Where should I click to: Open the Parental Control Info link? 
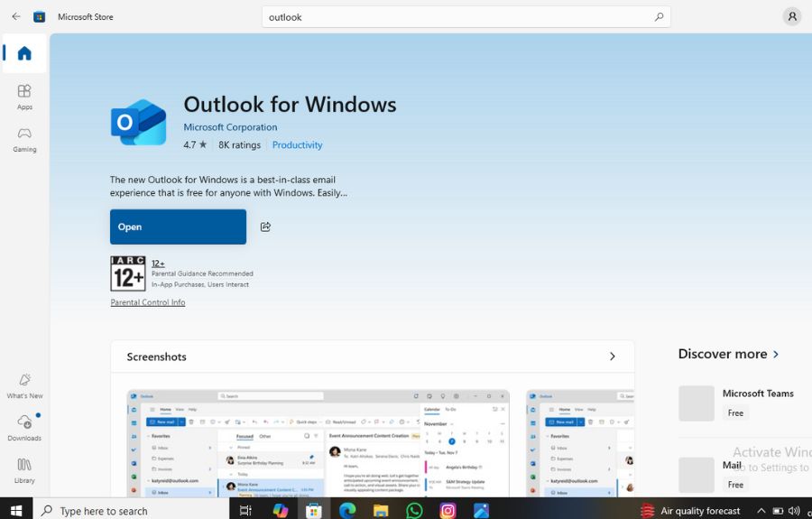tap(148, 302)
